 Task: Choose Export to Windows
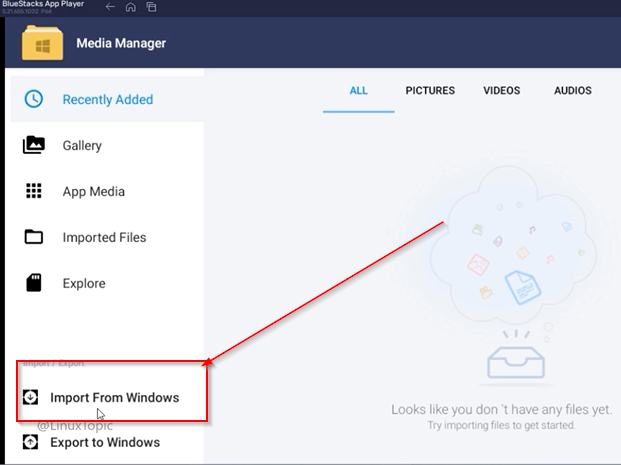(x=107, y=442)
